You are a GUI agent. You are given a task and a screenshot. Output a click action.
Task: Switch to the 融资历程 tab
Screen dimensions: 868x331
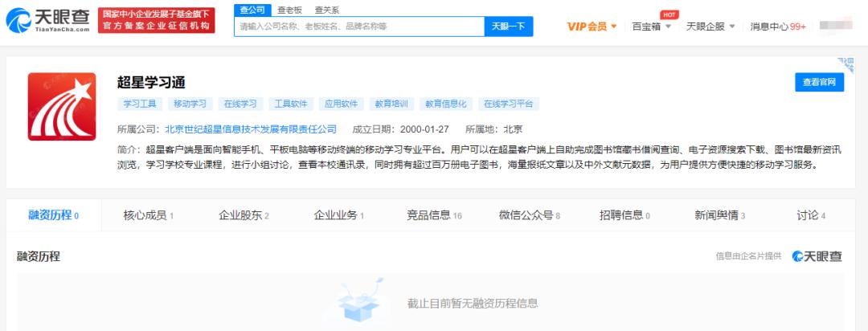click(x=54, y=215)
